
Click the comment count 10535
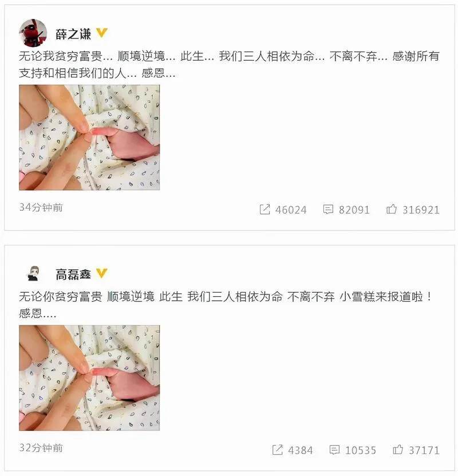[x=361, y=450]
